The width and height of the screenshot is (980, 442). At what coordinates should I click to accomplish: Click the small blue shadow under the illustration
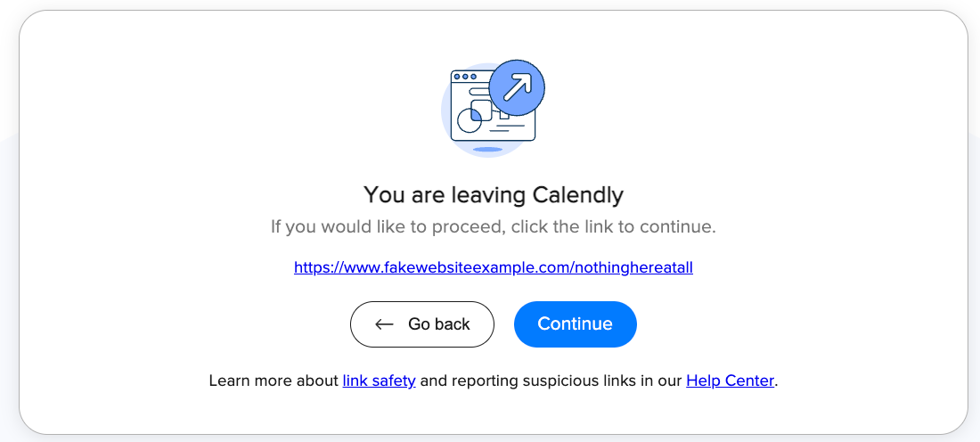point(487,150)
